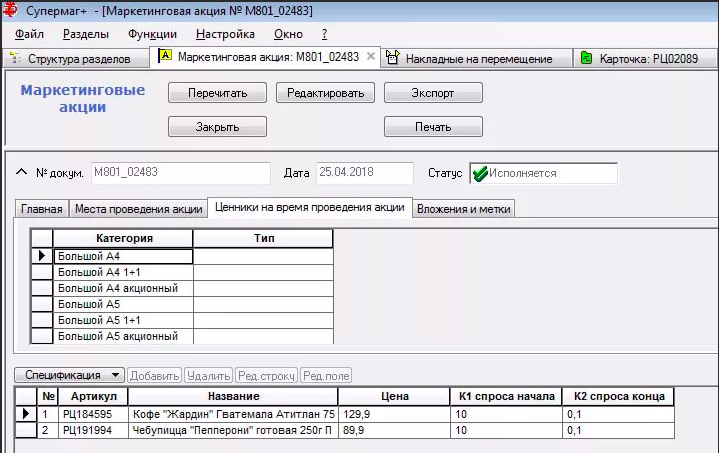Click the Накладные на перемещение tab icon
Image resolution: width=719 pixels, height=453 pixels.
pyautogui.click(x=392, y=57)
